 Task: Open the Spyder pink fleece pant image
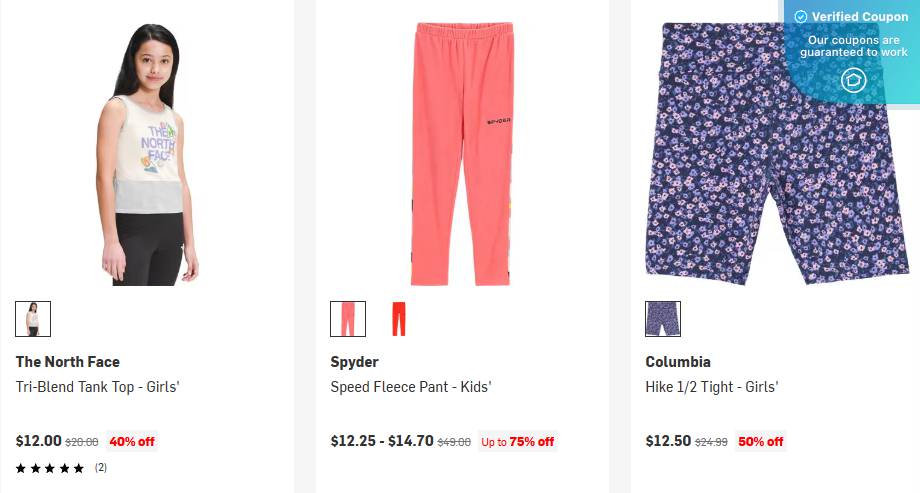461,154
